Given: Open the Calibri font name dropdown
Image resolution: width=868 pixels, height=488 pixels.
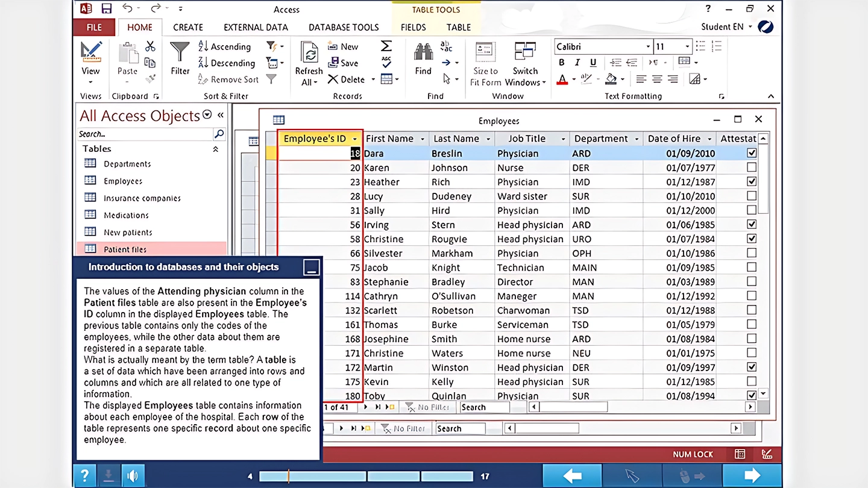Looking at the screenshot, I should (x=648, y=46).
